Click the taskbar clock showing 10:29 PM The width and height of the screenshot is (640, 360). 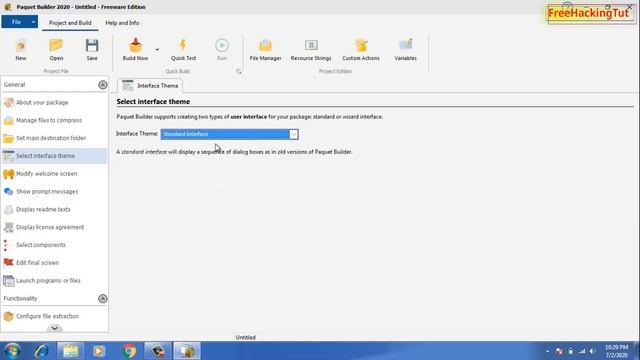coord(616,351)
